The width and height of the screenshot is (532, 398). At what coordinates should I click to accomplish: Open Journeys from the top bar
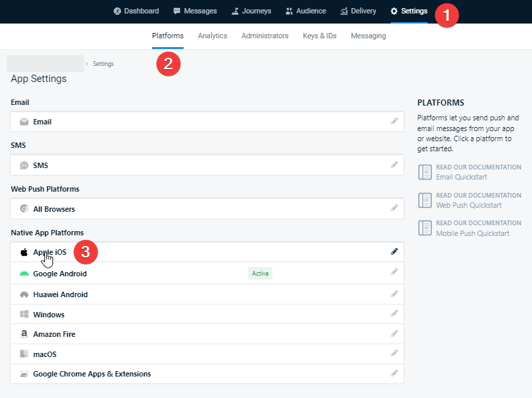tap(252, 11)
